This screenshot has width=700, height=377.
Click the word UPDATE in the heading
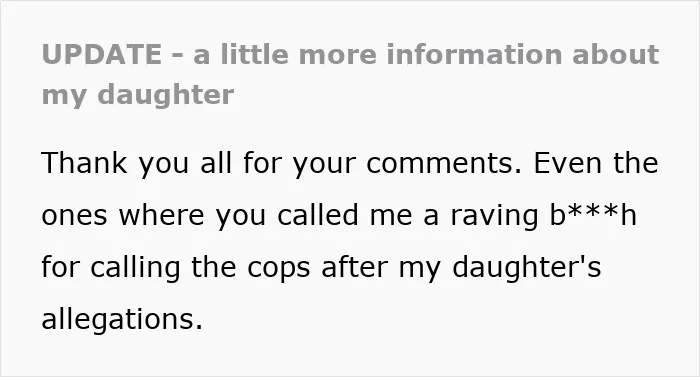pos(101,54)
